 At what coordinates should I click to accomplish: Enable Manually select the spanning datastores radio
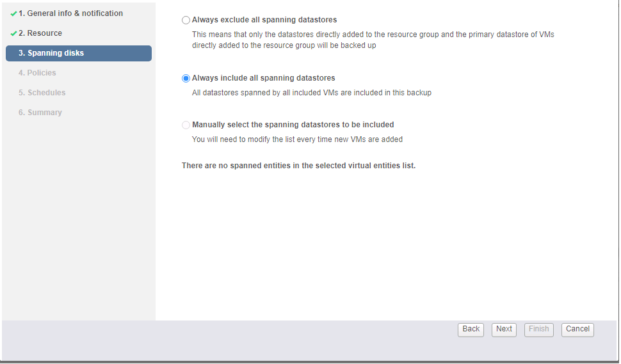point(186,125)
